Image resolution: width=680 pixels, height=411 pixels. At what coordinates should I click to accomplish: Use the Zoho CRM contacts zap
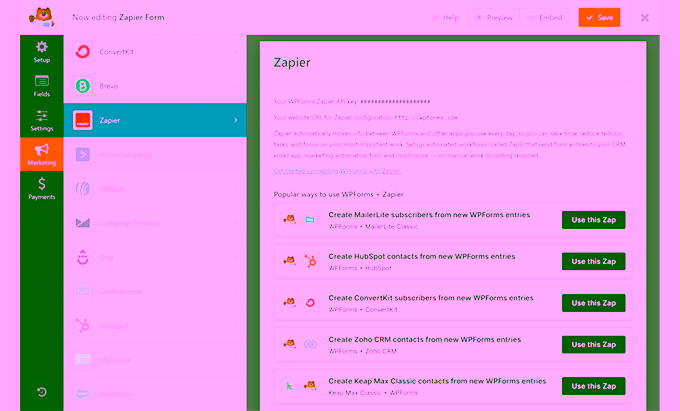[594, 345]
